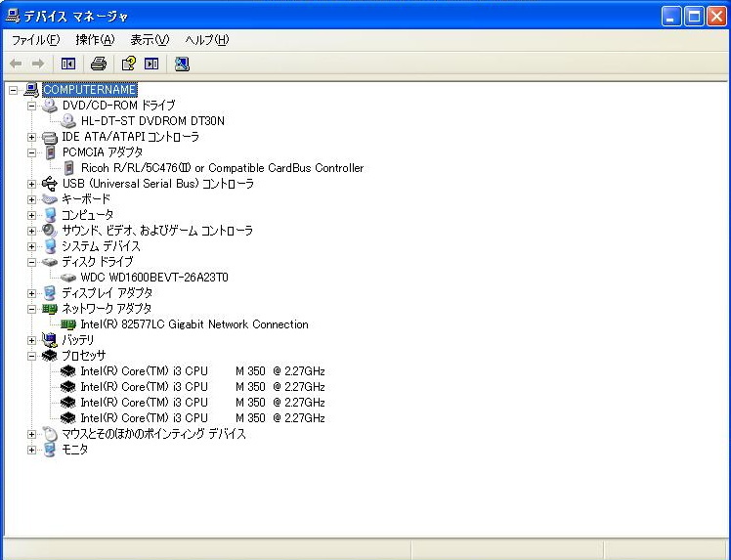Click the Scan for hardware changes icon
Viewport: 731px width, 560px height.
[182, 64]
